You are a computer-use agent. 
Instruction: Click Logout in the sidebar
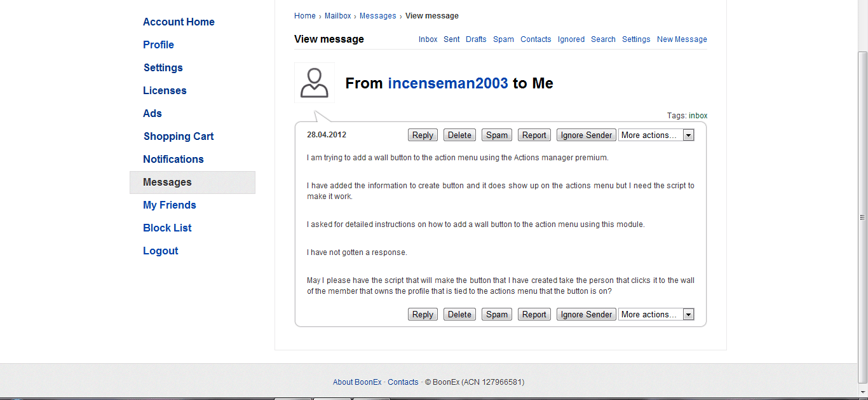coord(161,251)
